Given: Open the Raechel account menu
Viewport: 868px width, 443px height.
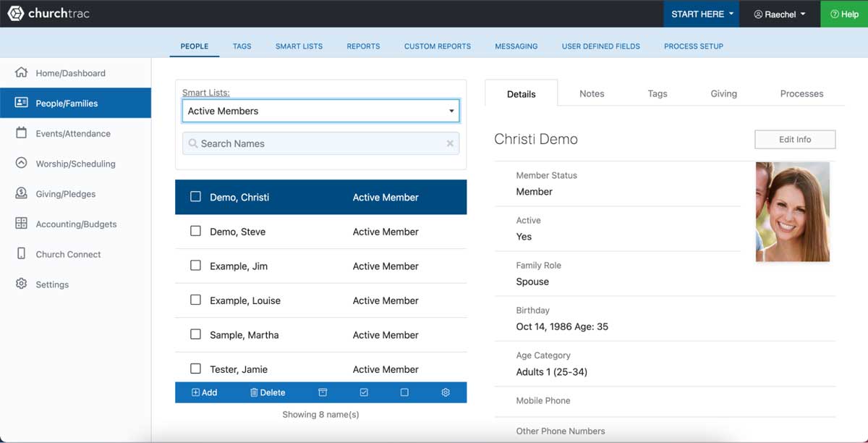Looking at the screenshot, I should pos(779,13).
